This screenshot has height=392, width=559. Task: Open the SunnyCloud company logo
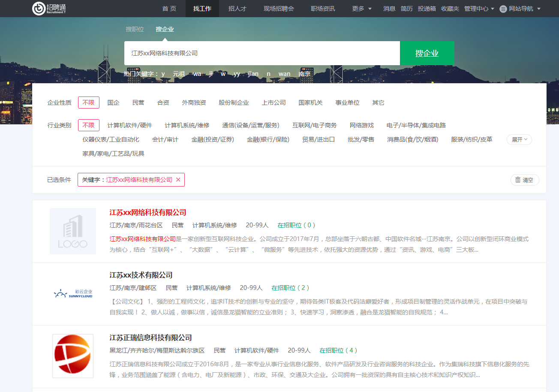tap(73, 294)
